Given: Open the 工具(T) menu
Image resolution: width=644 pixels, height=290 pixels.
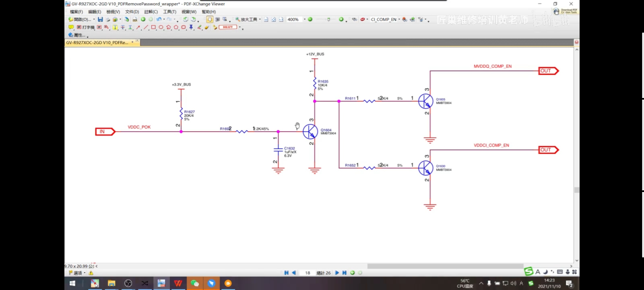Looking at the screenshot, I should point(170,12).
